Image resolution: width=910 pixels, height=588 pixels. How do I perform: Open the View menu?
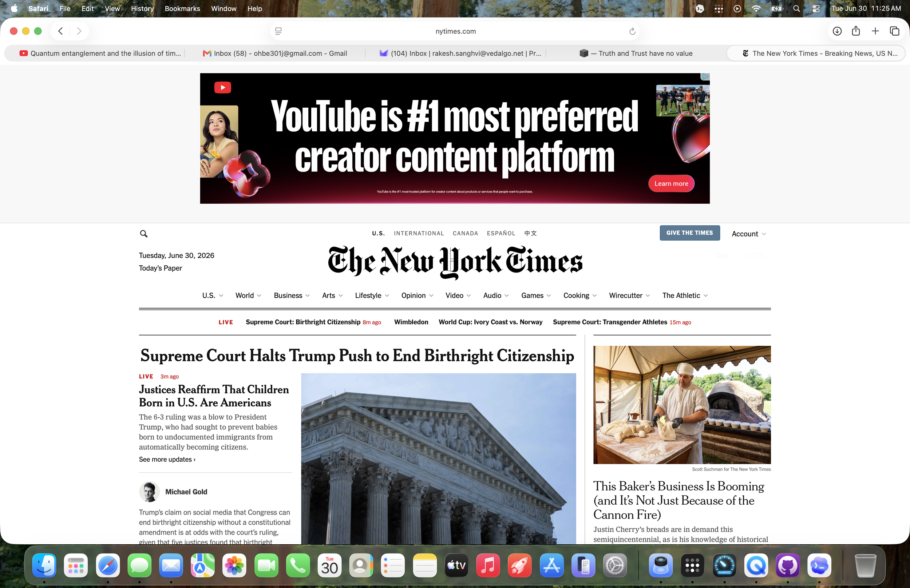112,8
